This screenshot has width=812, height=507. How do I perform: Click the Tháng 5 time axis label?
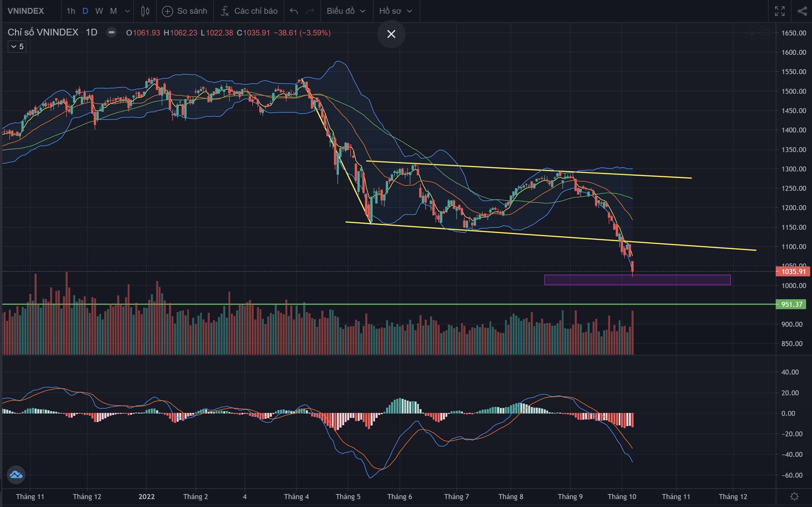tap(348, 497)
